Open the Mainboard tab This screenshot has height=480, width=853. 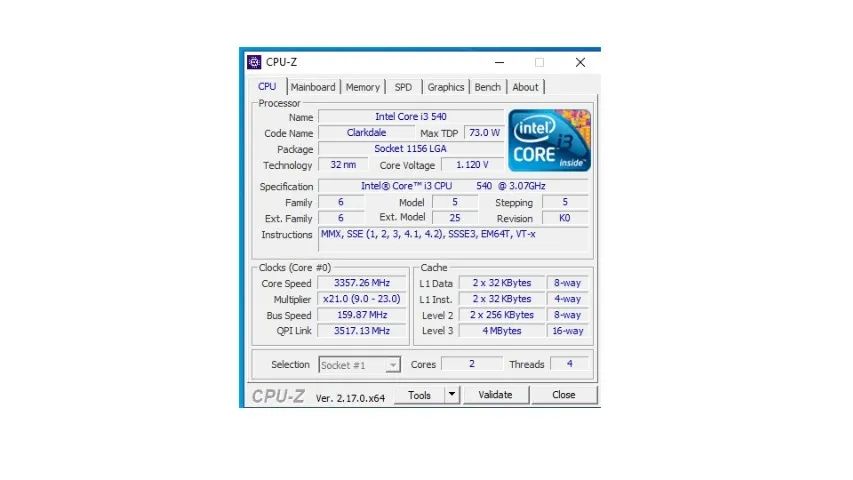313,87
